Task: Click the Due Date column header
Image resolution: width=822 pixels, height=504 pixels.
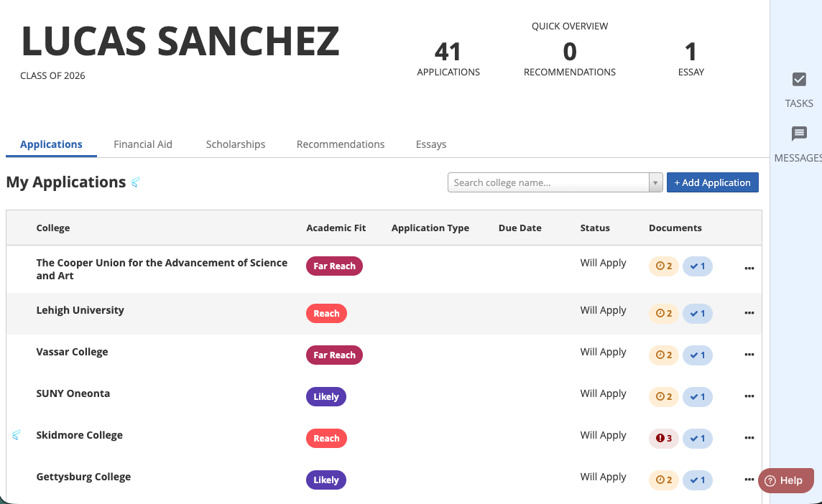Action: [x=520, y=228]
